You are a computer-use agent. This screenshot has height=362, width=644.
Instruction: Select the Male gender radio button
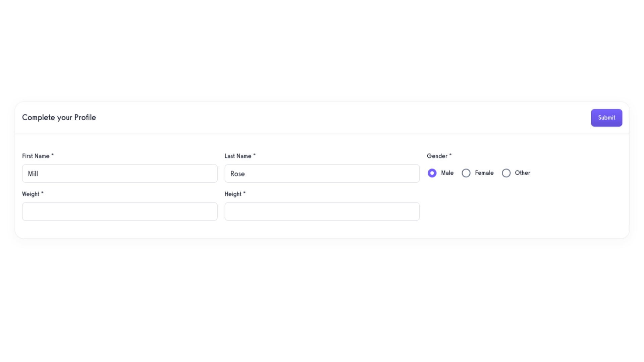coord(432,173)
